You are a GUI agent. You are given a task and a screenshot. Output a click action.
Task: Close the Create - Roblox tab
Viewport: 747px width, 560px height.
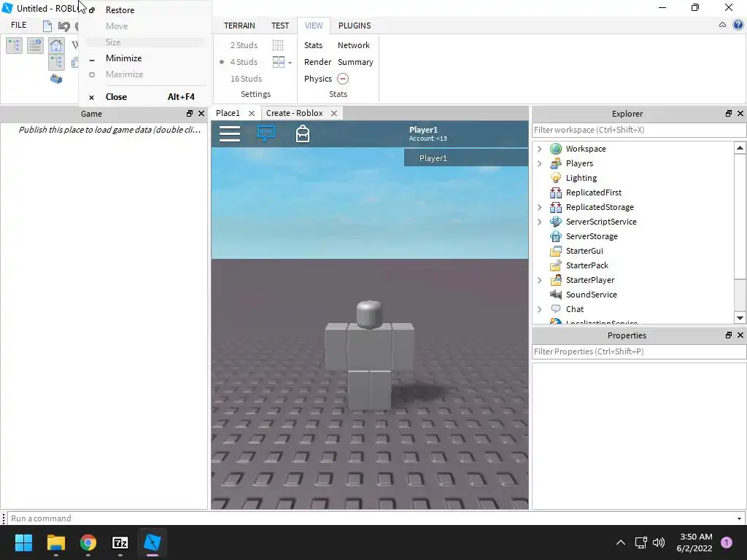(x=334, y=113)
